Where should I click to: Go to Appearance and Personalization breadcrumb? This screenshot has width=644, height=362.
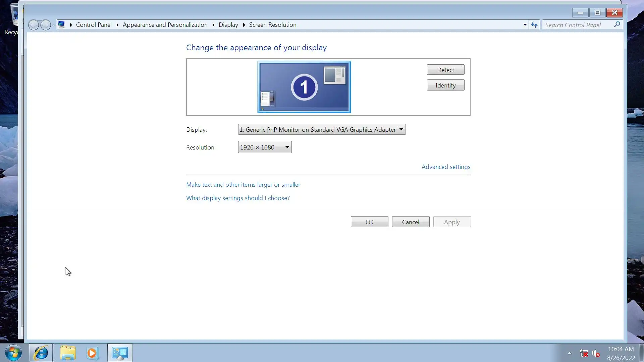(x=165, y=25)
